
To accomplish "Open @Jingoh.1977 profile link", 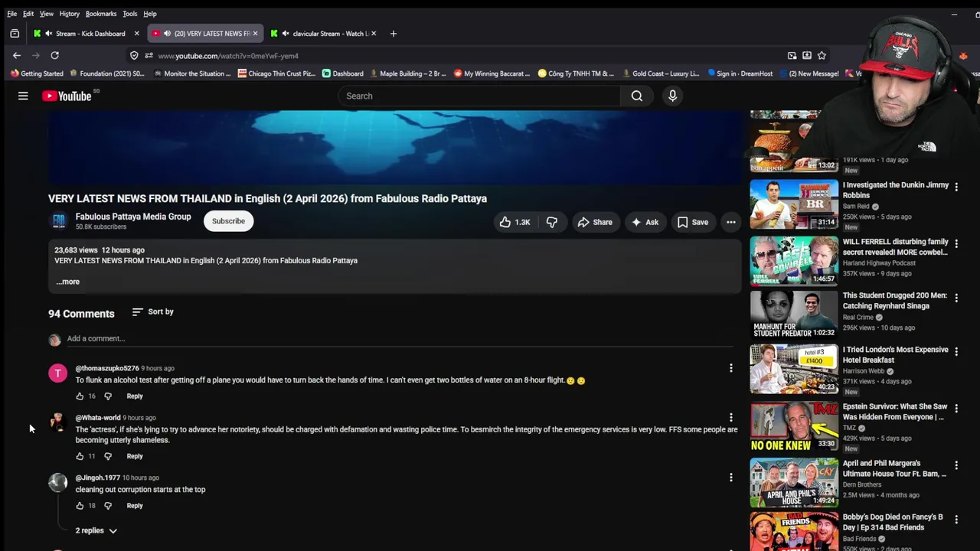I will pos(98,478).
